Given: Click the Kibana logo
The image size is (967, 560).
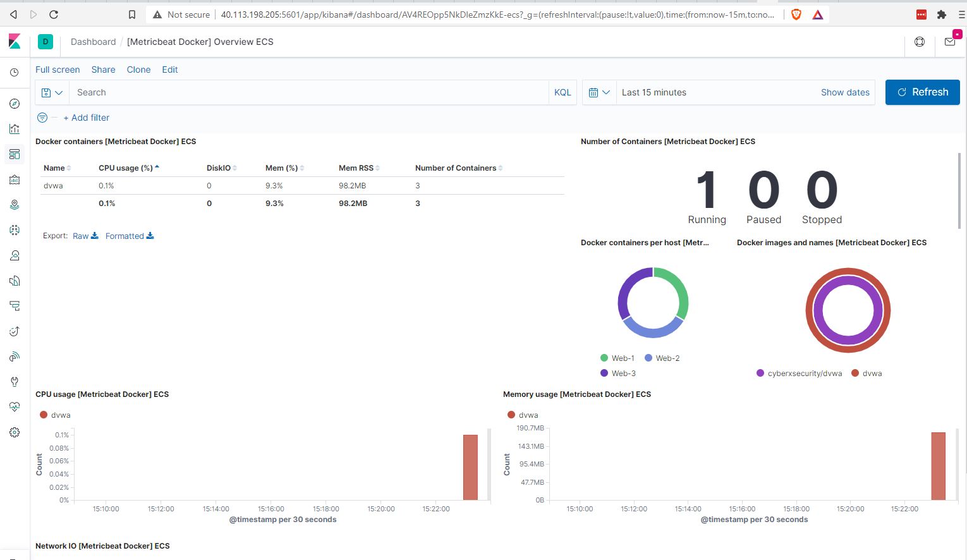Looking at the screenshot, I should pyautogui.click(x=15, y=42).
